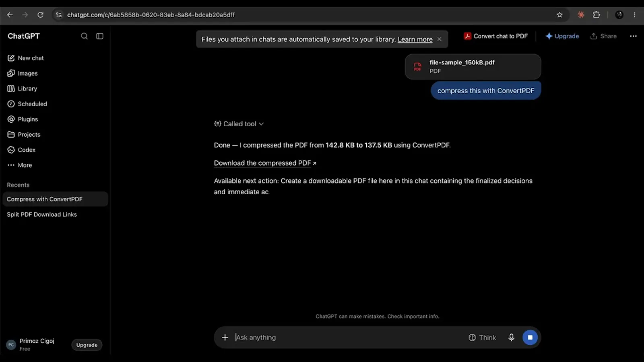Reload the page
The image size is (644, 362).
[40, 15]
